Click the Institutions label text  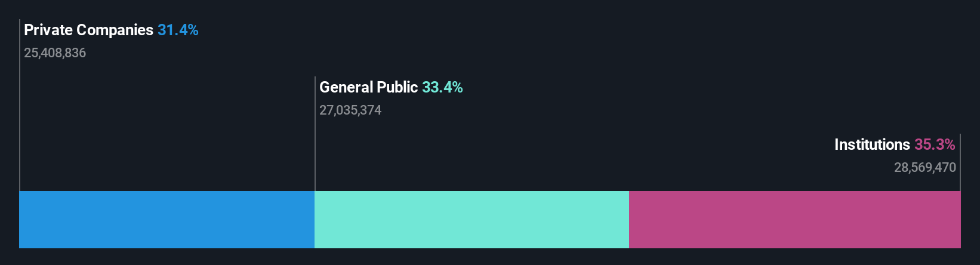(x=872, y=144)
